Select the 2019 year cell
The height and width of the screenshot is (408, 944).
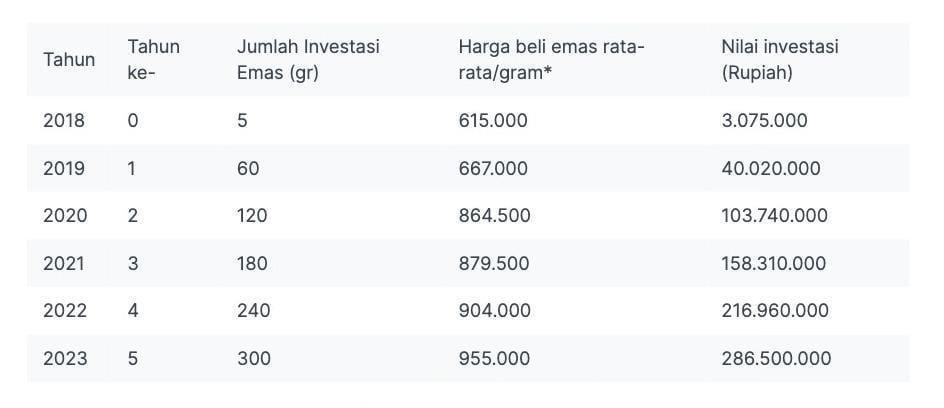[x=64, y=168]
